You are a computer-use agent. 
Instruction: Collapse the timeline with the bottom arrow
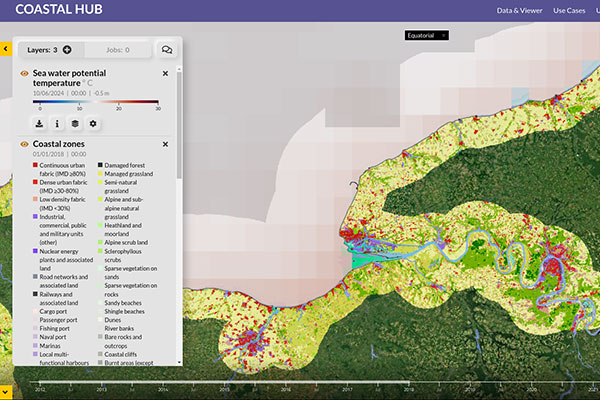tap(5, 389)
